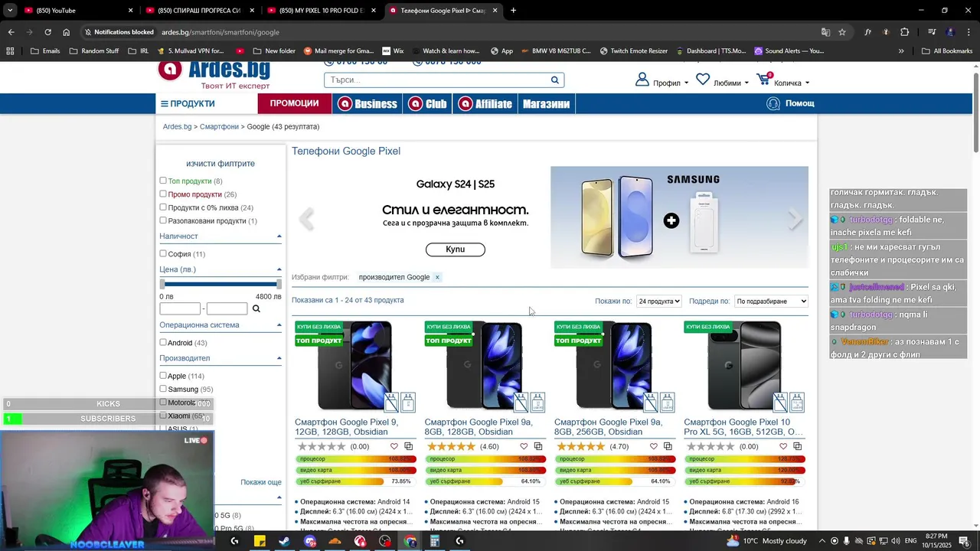The height and width of the screenshot is (551, 980).
Task: Check the София availability checkbox
Action: pyautogui.click(x=163, y=253)
